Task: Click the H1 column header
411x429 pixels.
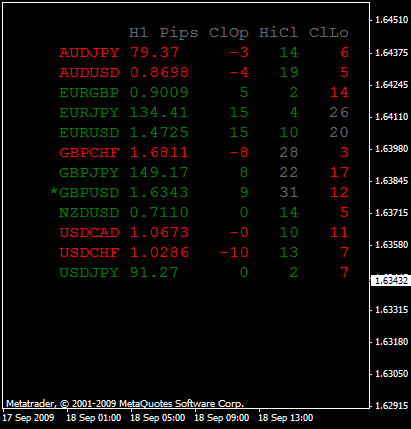Action: [x=139, y=33]
